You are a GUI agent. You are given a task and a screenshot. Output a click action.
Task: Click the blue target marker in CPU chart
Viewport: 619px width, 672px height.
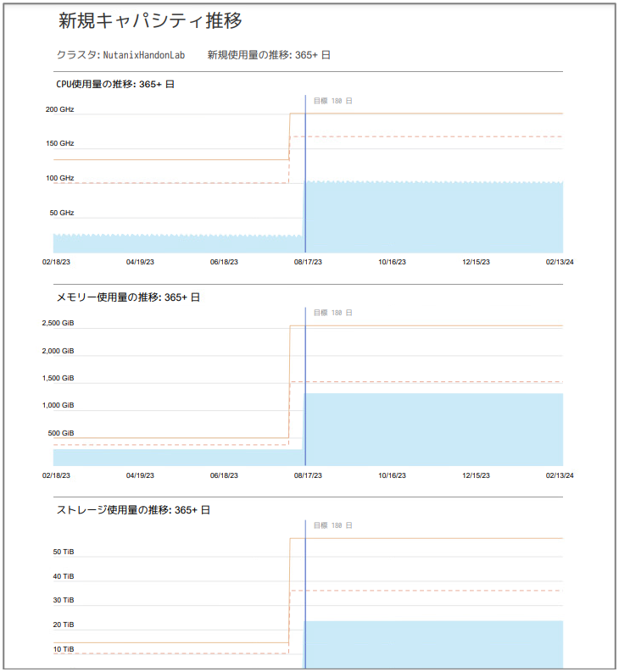(x=305, y=174)
